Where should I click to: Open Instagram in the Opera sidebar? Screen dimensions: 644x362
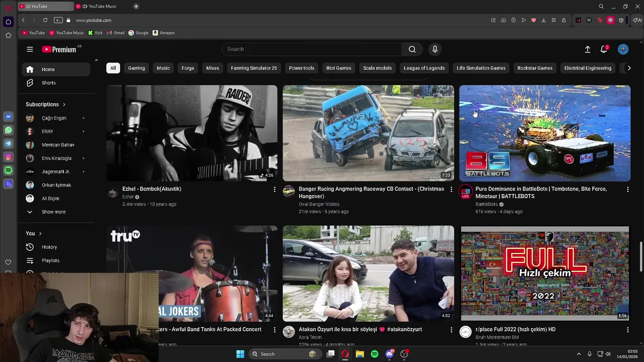point(8,157)
